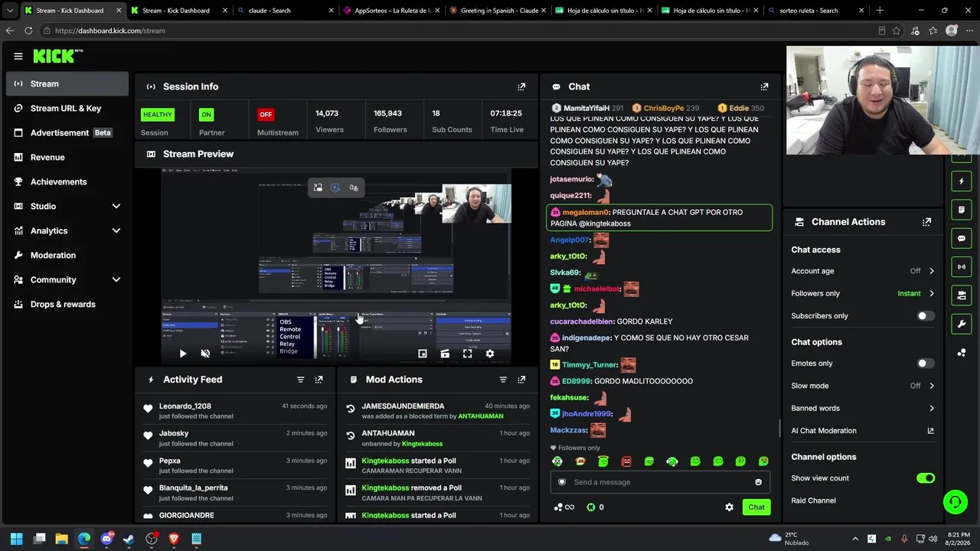Image resolution: width=980 pixels, height=551 pixels.
Task: Click the Kick logo
Action: 57,56
